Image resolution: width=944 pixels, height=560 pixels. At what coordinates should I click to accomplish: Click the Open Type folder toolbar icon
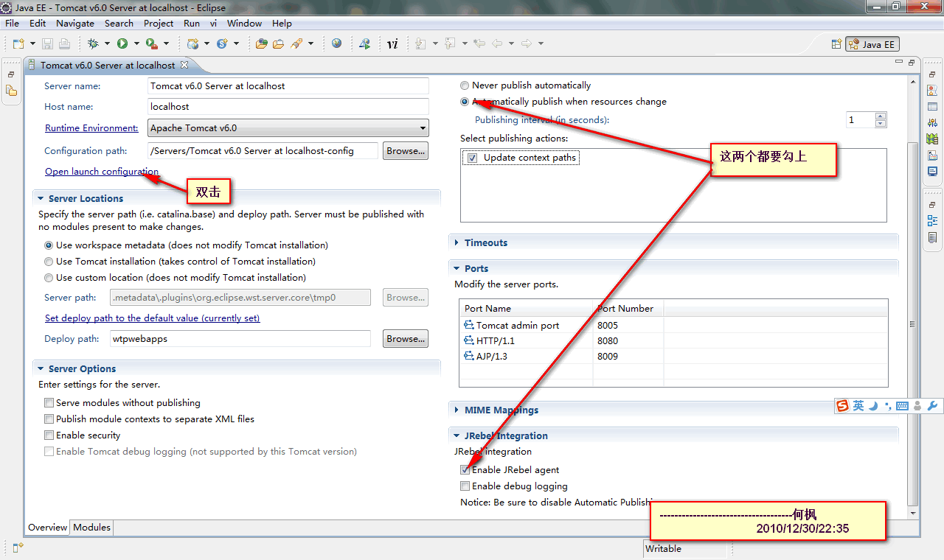(261, 44)
